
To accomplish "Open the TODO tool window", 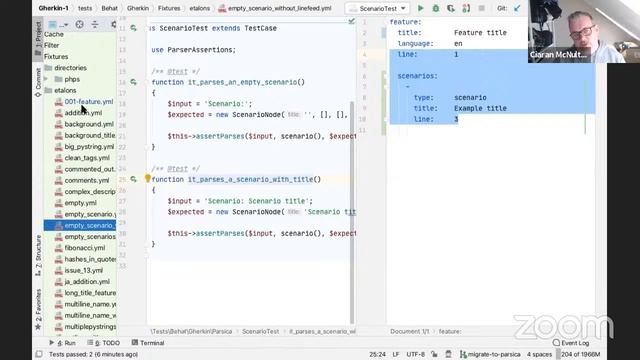I will tap(104, 343).
